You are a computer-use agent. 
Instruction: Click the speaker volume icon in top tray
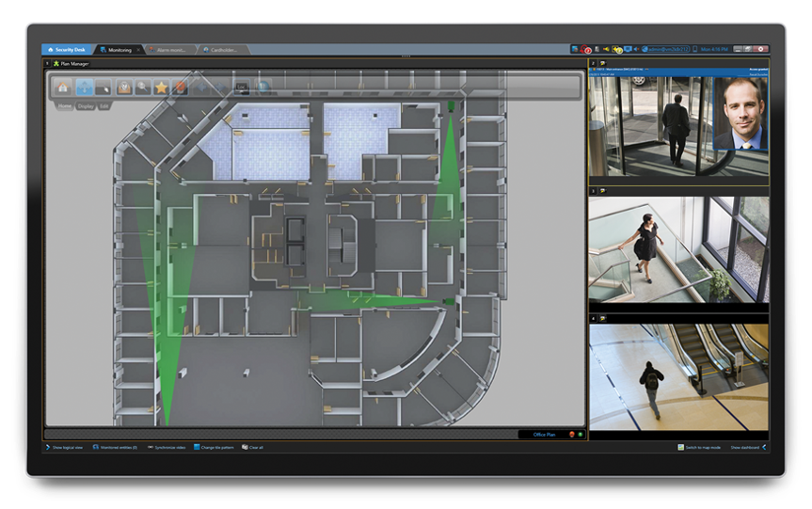point(637,49)
